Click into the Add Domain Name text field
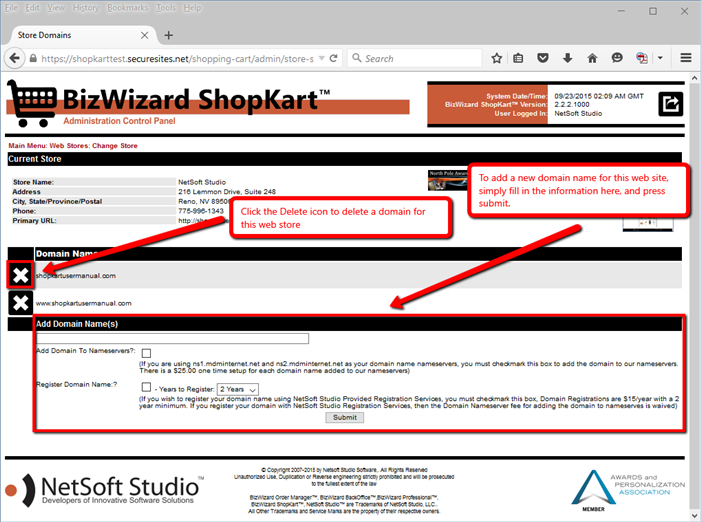 coord(173,338)
